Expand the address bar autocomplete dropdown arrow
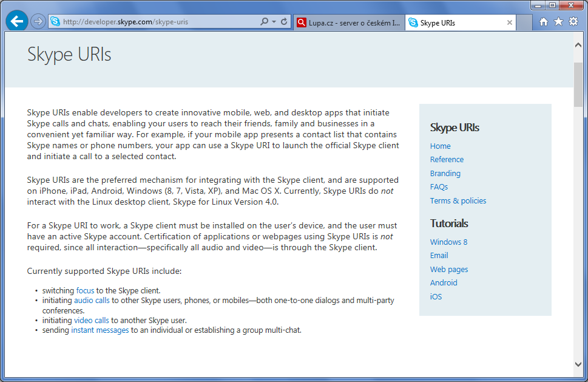588x382 pixels. 274,22
